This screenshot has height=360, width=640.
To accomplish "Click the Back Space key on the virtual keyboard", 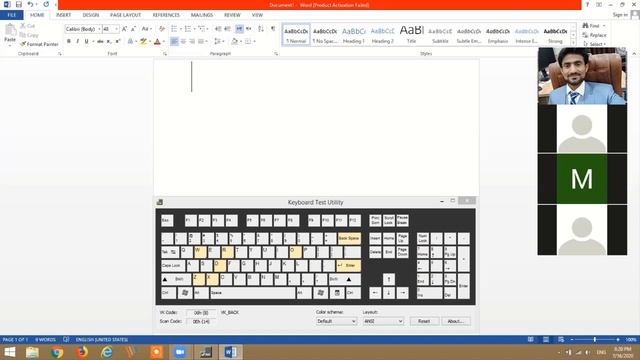I will [x=349, y=238].
